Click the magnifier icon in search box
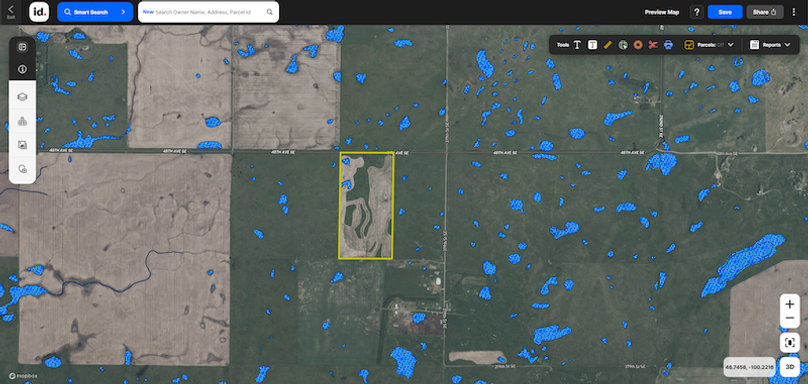Viewport: 808px width, 384px height. pos(270,12)
